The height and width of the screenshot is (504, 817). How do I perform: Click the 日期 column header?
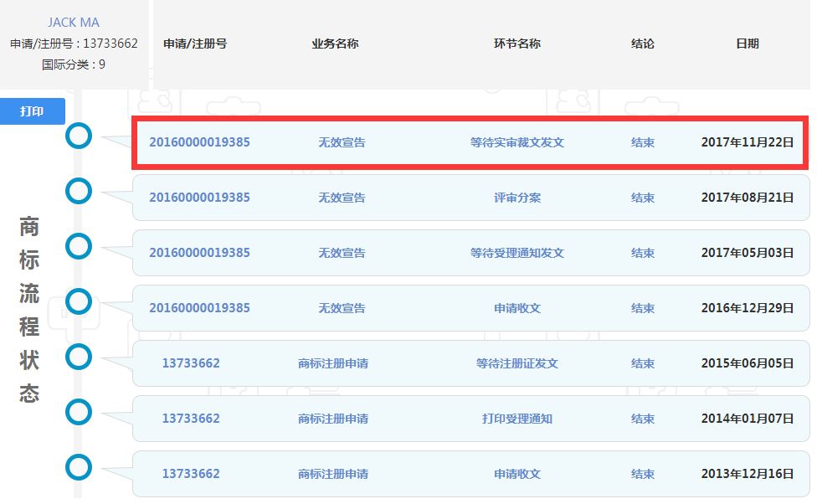click(748, 44)
